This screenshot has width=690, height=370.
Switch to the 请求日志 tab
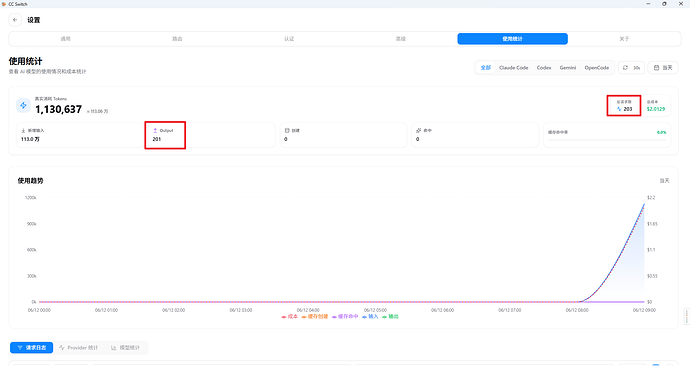[32, 348]
